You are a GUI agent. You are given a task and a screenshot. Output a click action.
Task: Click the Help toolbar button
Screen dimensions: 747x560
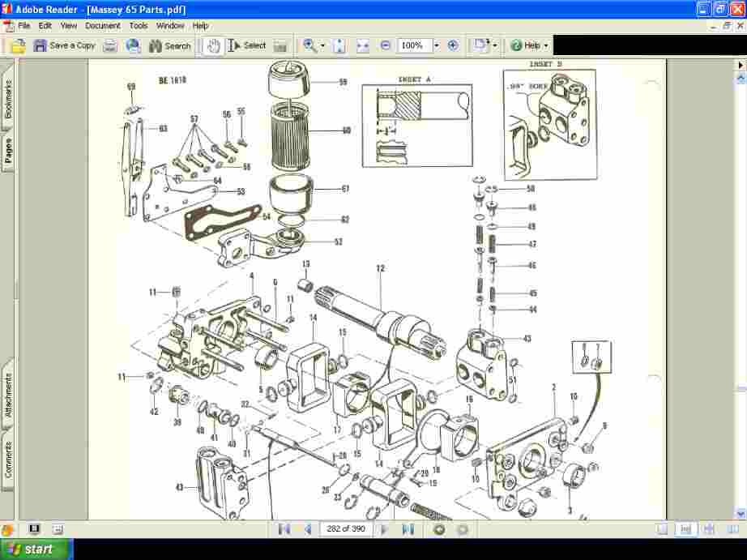pyautogui.click(x=526, y=45)
